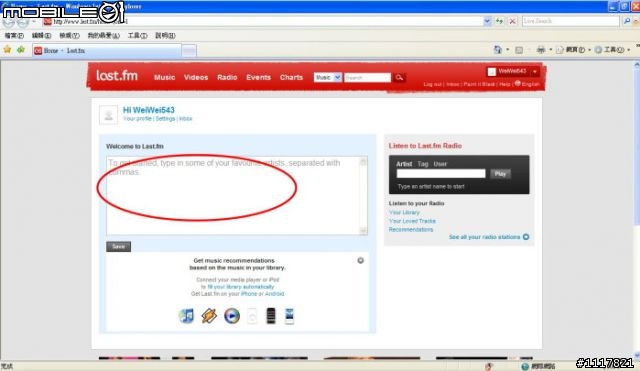Click the page vertical scrollbar
This screenshot has width=640, height=371.
636,210
